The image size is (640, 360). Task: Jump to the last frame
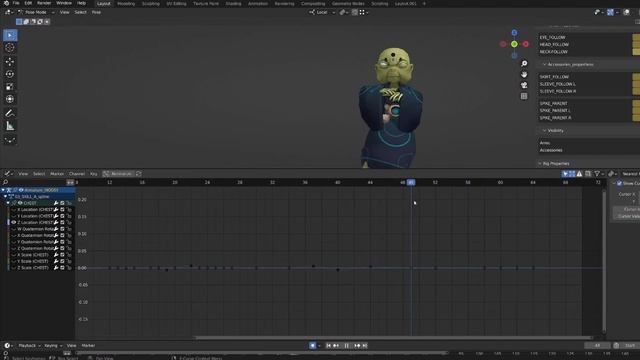coord(365,346)
